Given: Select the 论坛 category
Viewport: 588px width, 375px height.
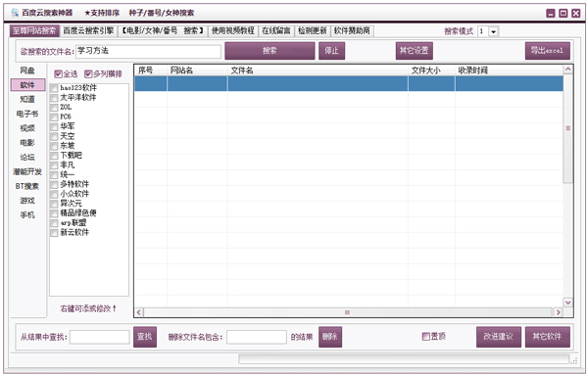Looking at the screenshot, I should [x=27, y=158].
